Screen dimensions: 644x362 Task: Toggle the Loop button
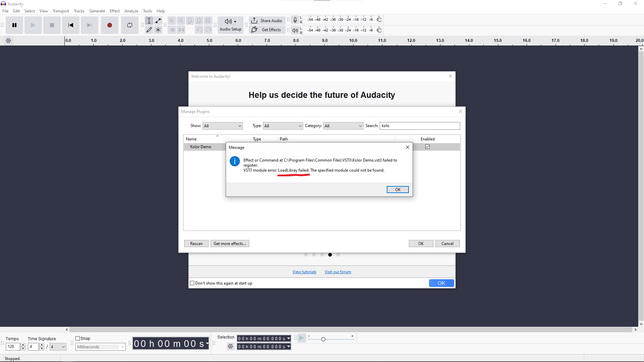click(130, 25)
